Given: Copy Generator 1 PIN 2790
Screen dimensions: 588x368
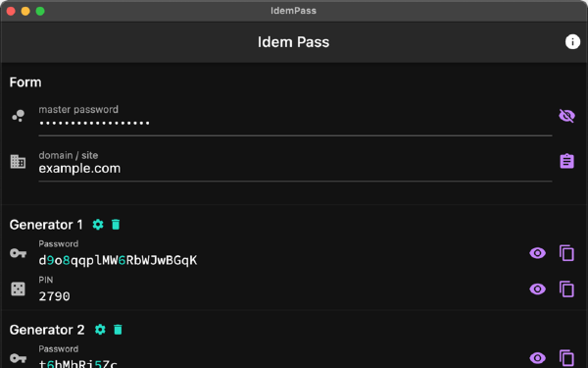Looking at the screenshot, I should click(566, 289).
